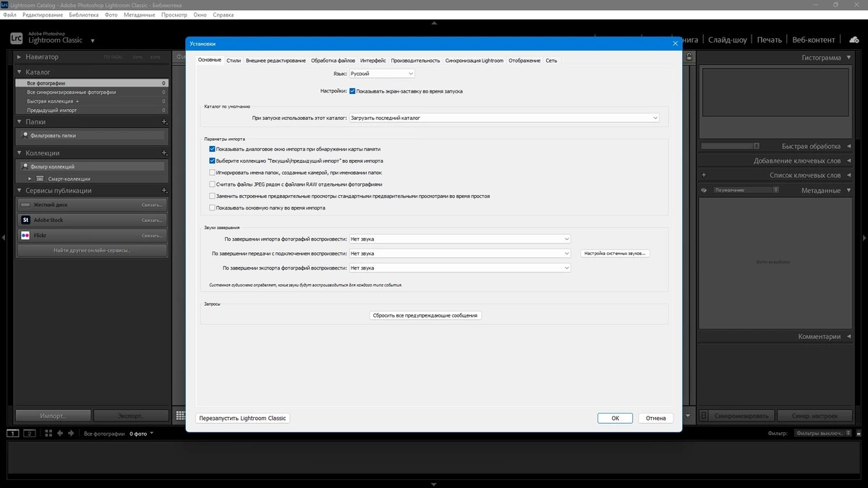Enable Игнорировать имена папок, созданные камерой
The width and height of the screenshot is (868, 488).
tap(212, 173)
